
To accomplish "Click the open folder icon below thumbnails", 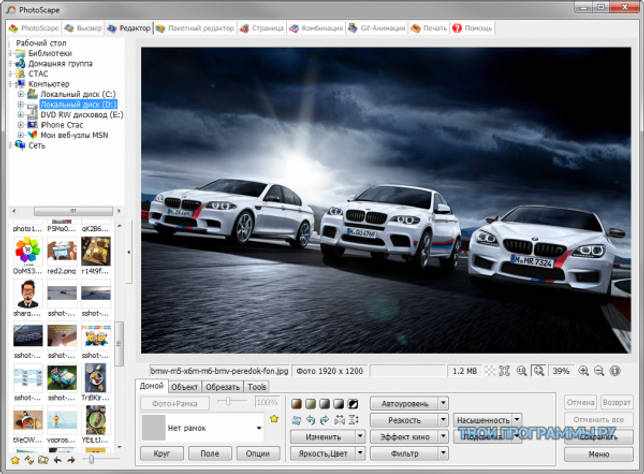I will click(x=43, y=460).
